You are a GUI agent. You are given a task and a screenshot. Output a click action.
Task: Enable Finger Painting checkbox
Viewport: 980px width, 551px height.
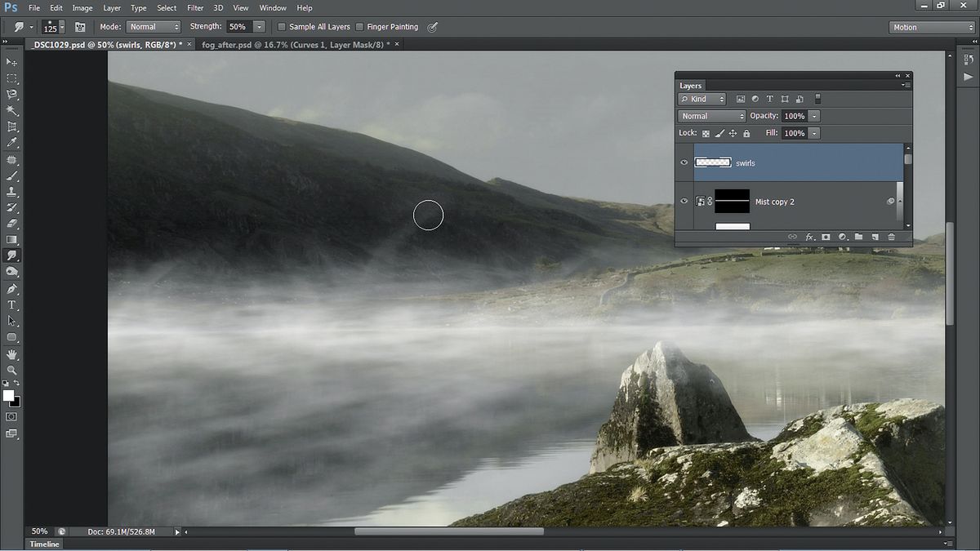359,27
